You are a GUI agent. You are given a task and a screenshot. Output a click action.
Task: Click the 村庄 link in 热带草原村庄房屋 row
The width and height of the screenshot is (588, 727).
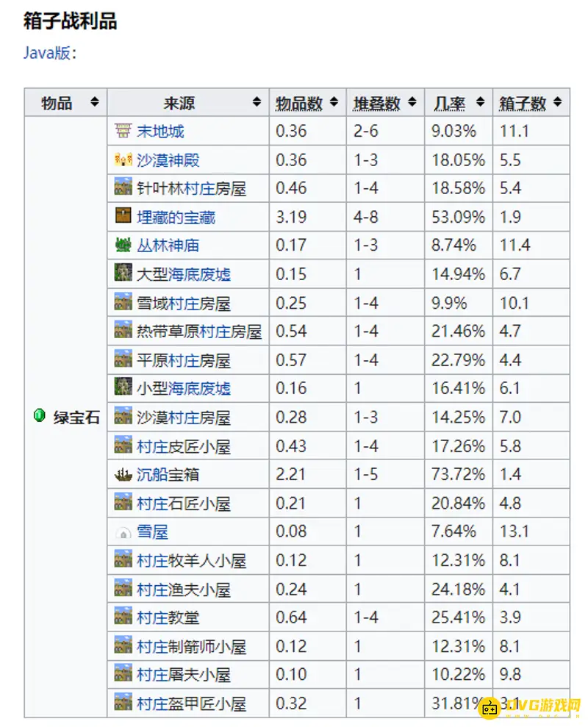[215, 332]
